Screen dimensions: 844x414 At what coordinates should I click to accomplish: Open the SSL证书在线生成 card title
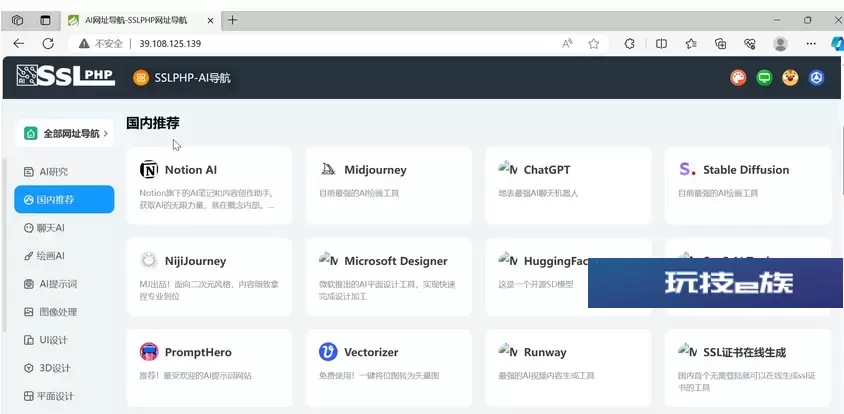point(744,352)
